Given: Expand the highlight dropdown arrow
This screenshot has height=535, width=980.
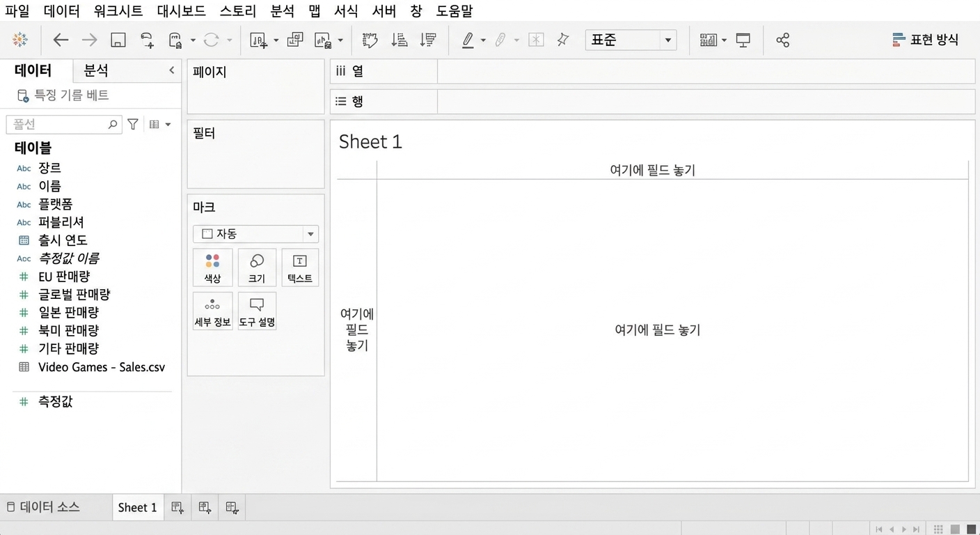Looking at the screenshot, I should coord(483,40).
